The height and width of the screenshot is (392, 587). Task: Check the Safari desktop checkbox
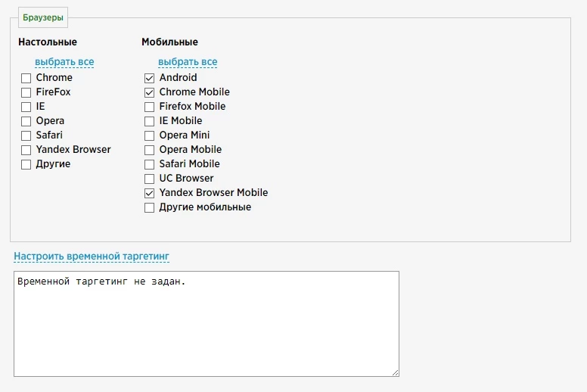26,135
